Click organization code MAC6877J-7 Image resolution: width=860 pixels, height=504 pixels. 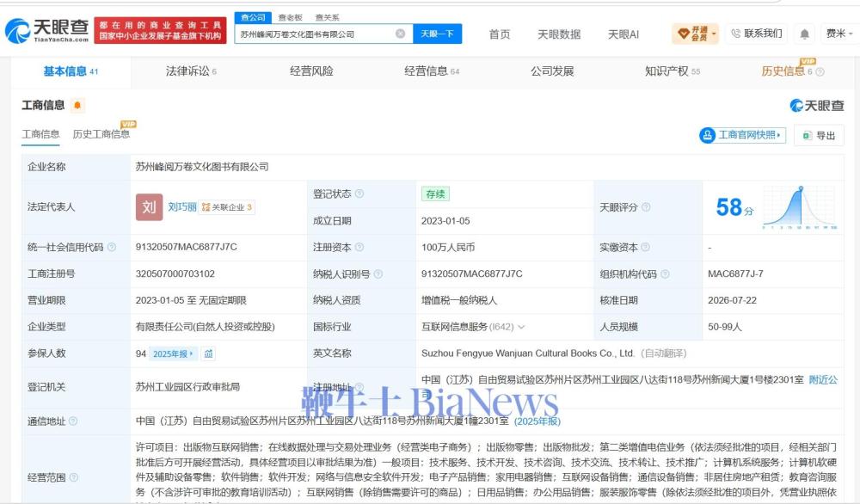coord(735,274)
